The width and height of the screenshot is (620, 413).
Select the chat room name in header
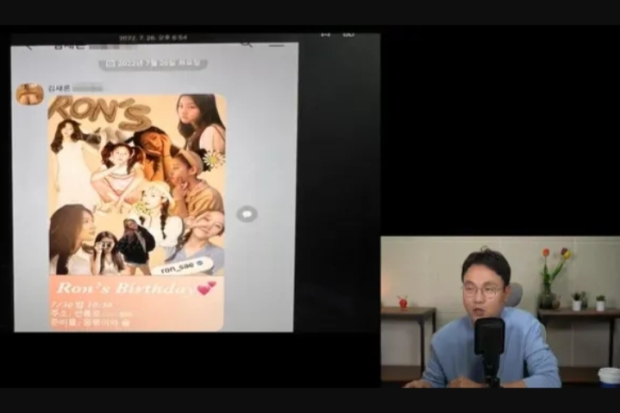tap(70, 46)
